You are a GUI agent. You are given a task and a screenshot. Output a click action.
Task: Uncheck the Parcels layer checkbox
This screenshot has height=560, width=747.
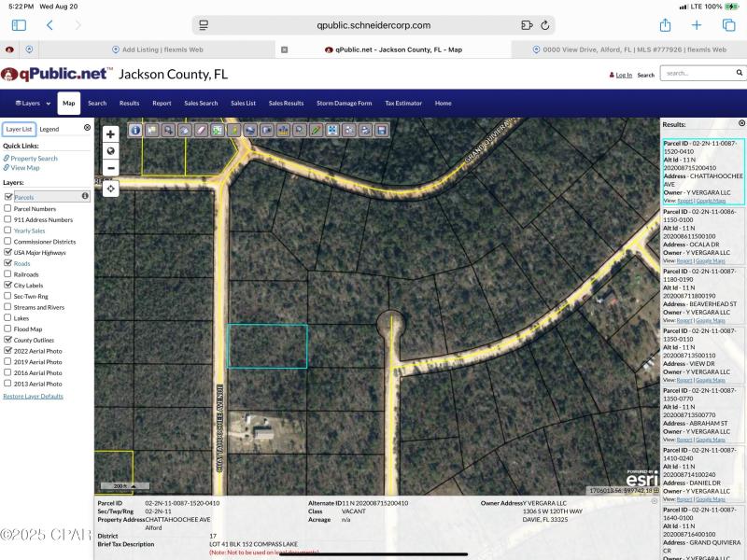7,197
